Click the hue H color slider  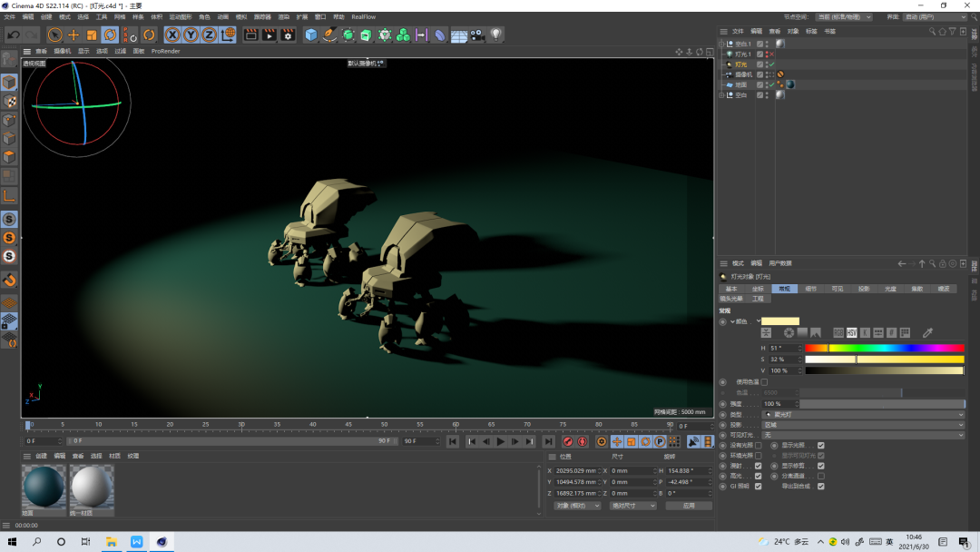click(885, 349)
